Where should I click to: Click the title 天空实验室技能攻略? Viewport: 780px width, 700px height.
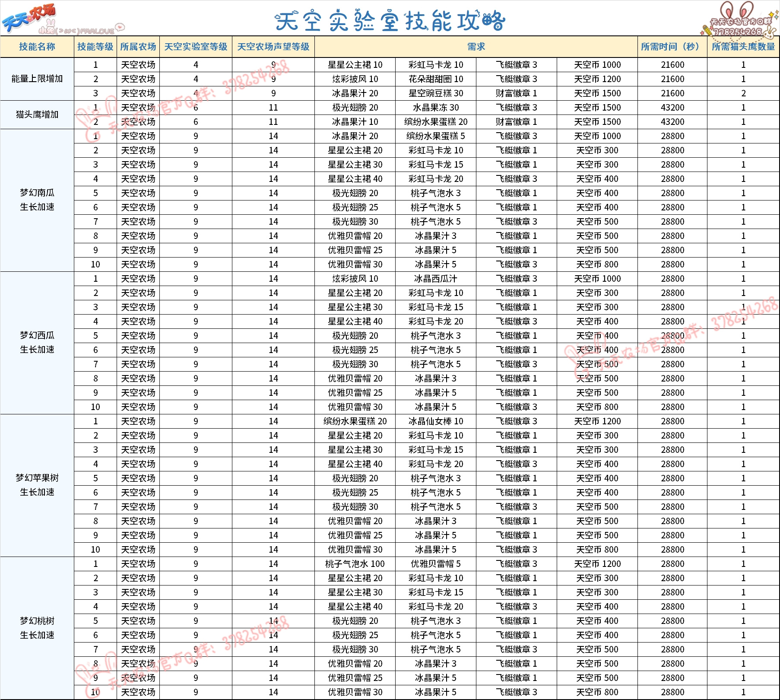[x=390, y=21]
